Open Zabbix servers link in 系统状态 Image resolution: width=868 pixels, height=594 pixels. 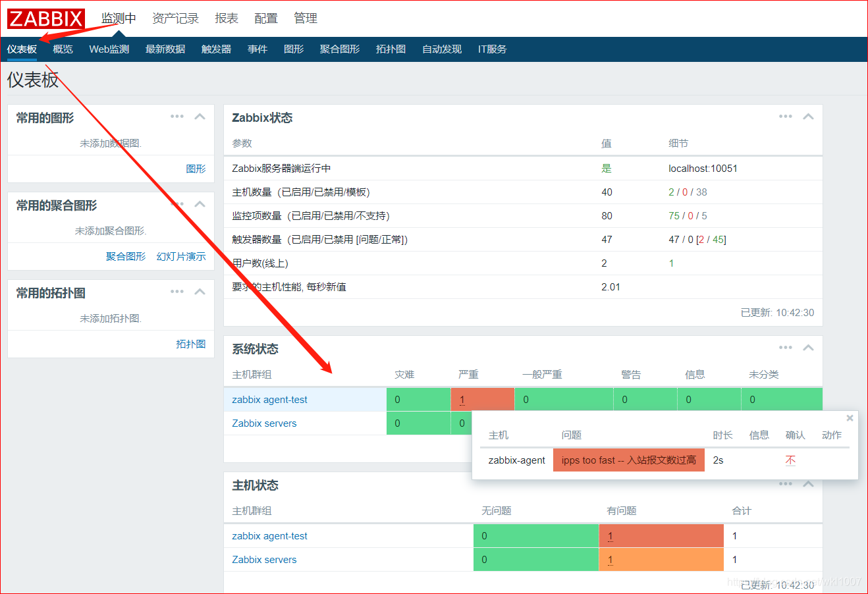point(264,423)
